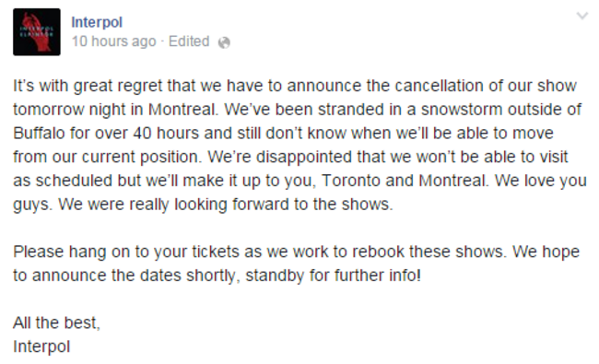Click 'standby for further info!' text
This screenshot has width=599, height=364.
pyautogui.click(x=333, y=275)
